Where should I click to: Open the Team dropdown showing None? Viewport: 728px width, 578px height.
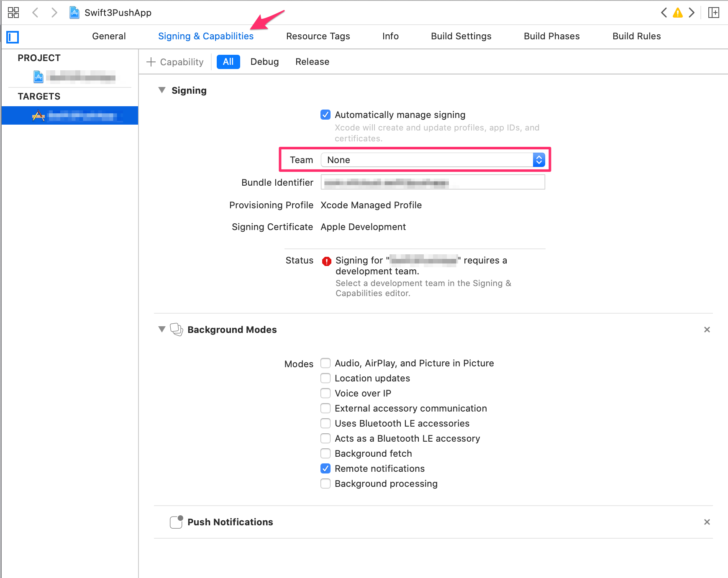tap(433, 160)
